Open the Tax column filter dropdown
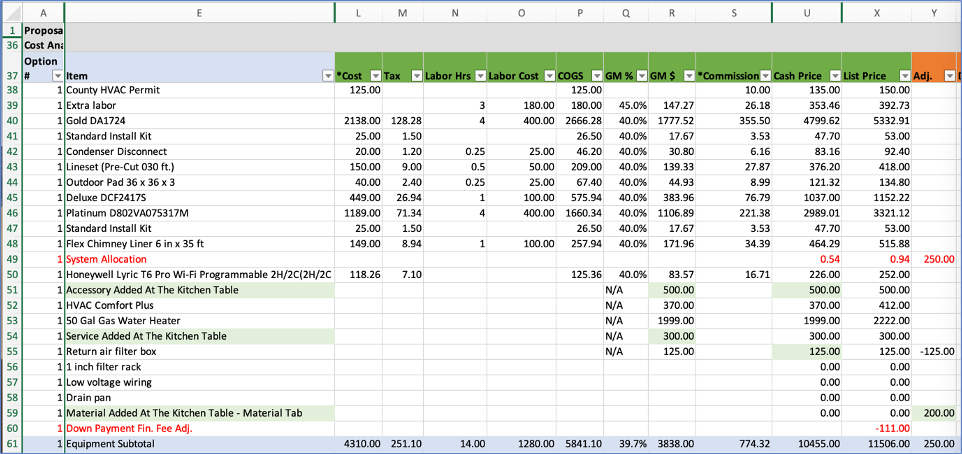Viewport: 962px width, 454px height. (x=417, y=76)
